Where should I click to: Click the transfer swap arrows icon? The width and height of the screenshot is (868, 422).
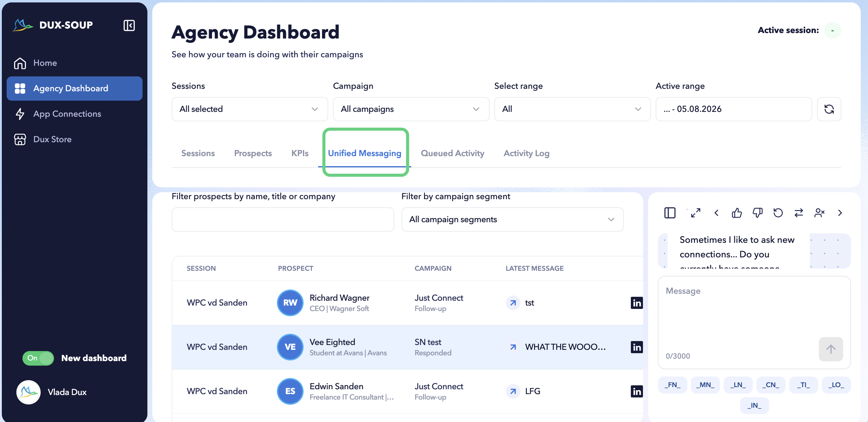click(x=799, y=213)
